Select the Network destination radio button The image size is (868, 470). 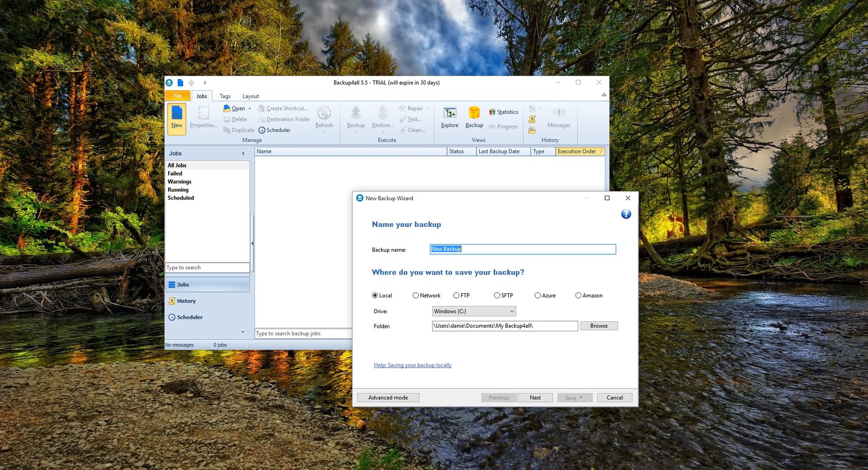point(415,296)
